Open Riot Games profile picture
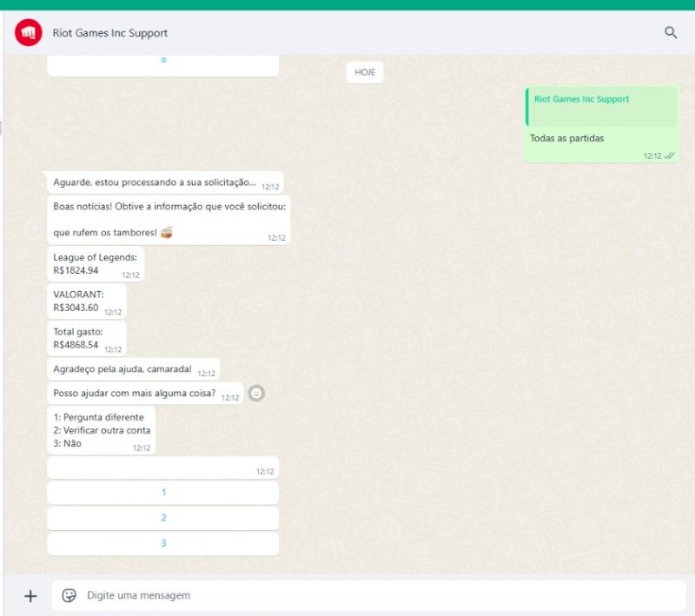This screenshot has height=616, width=695. (x=29, y=32)
